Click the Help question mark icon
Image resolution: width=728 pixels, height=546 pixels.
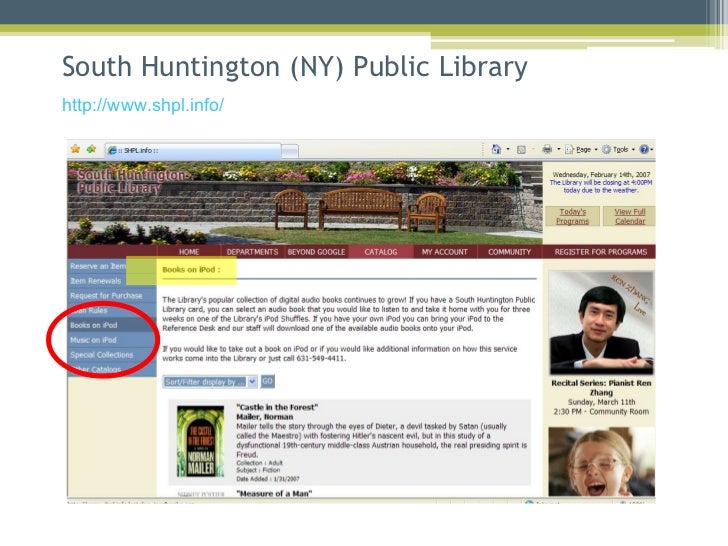(644, 149)
